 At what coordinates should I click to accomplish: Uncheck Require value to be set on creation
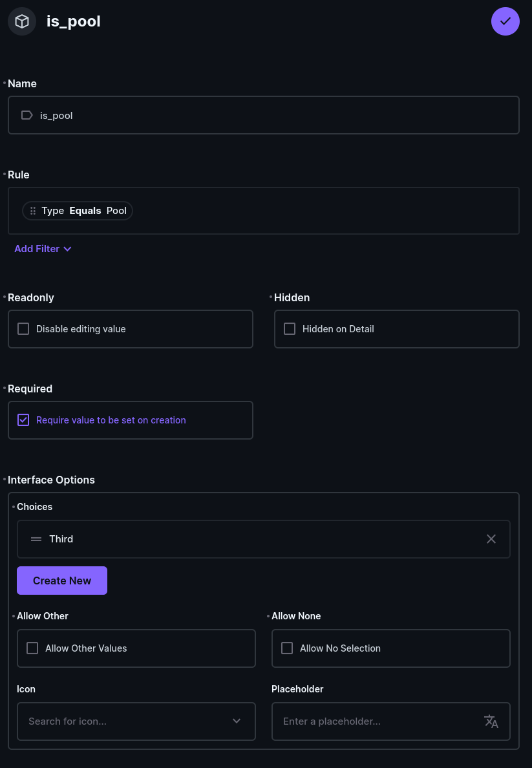23,420
